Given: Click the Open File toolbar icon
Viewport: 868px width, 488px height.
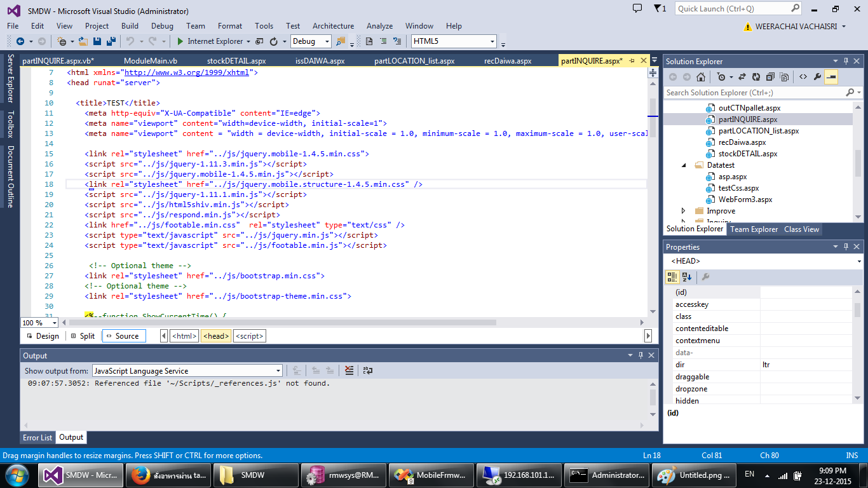Looking at the screenshot, I should coord(83,41).
